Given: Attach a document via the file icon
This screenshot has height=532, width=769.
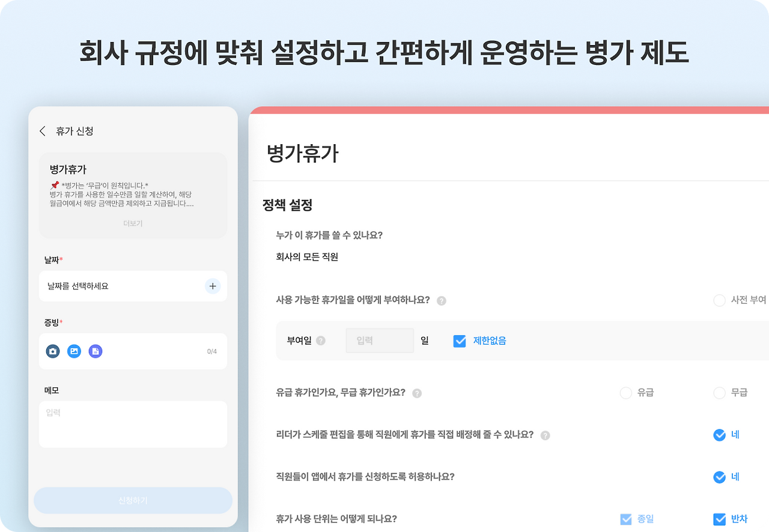Looking at the screenshot, I should (x=96, y=351).
